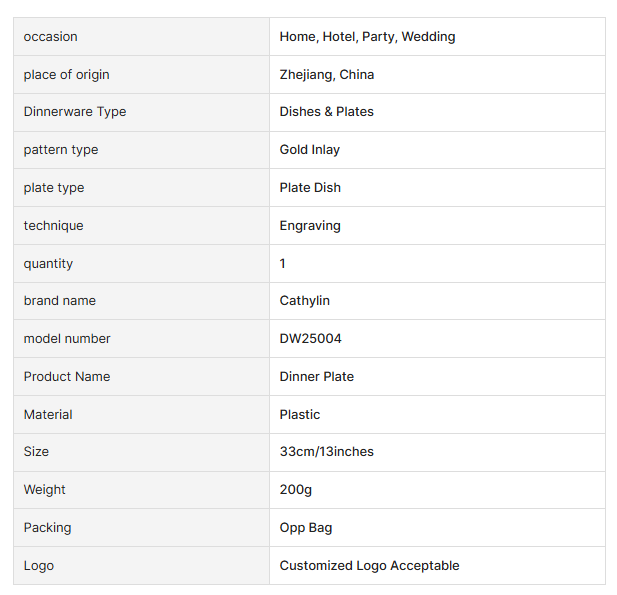Select the 'Plate Dish' value cell

click(310, 188)
